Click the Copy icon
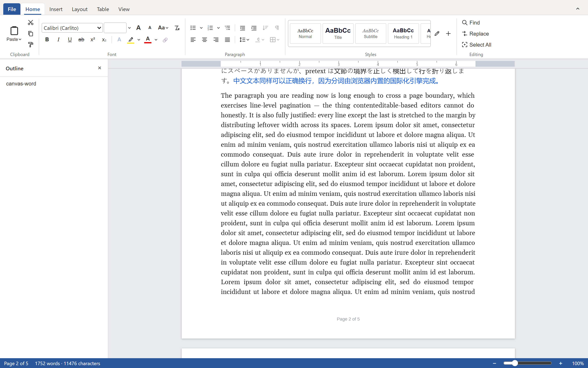 31,34
